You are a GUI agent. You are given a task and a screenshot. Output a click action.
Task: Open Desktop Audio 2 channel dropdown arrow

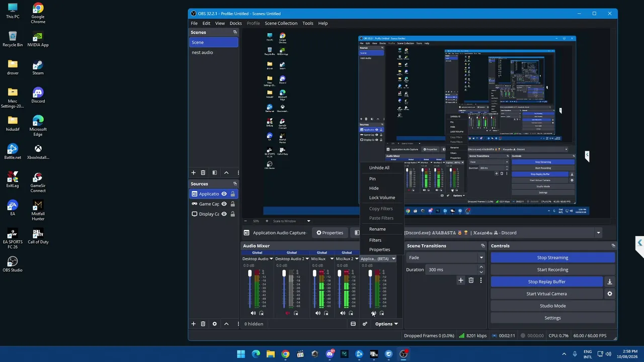(306, 259)
